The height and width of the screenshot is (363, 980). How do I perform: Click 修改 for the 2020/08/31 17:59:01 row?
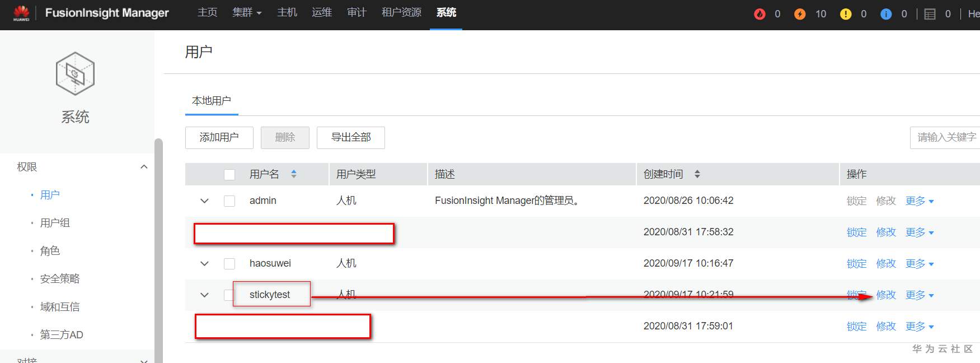click(886, 326)
